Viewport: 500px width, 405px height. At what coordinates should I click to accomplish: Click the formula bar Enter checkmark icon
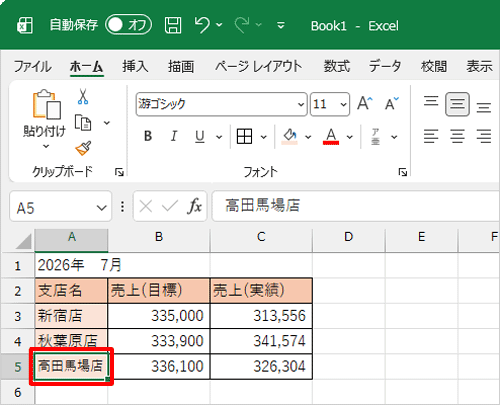(x=170, y=206)
